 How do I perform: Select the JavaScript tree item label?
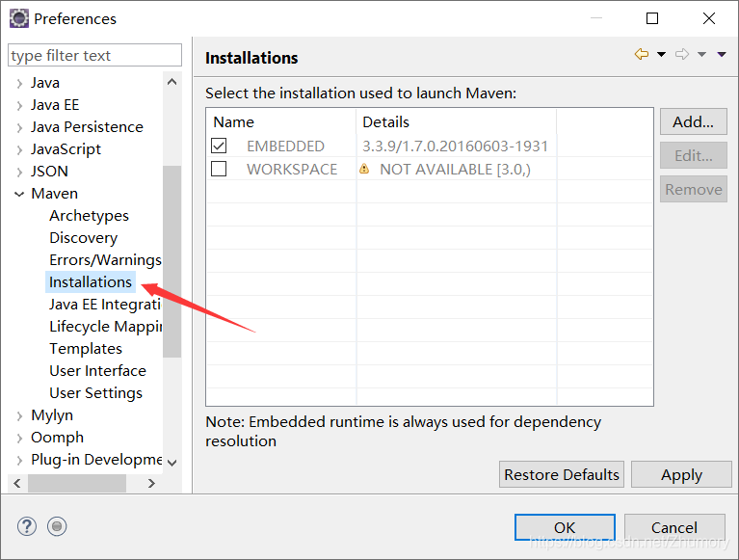(66, 149)
